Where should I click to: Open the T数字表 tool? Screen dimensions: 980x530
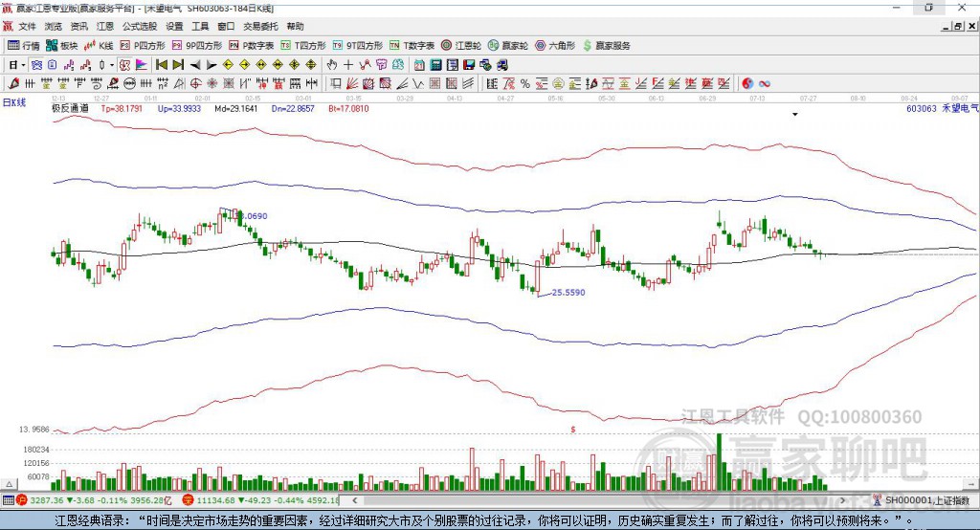coord(412,46)
